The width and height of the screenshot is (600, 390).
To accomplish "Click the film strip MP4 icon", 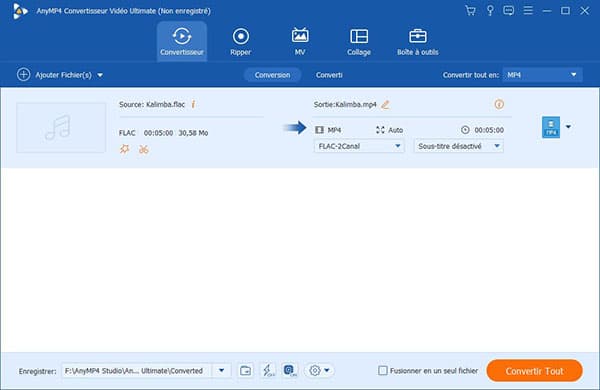I will 319,130.
